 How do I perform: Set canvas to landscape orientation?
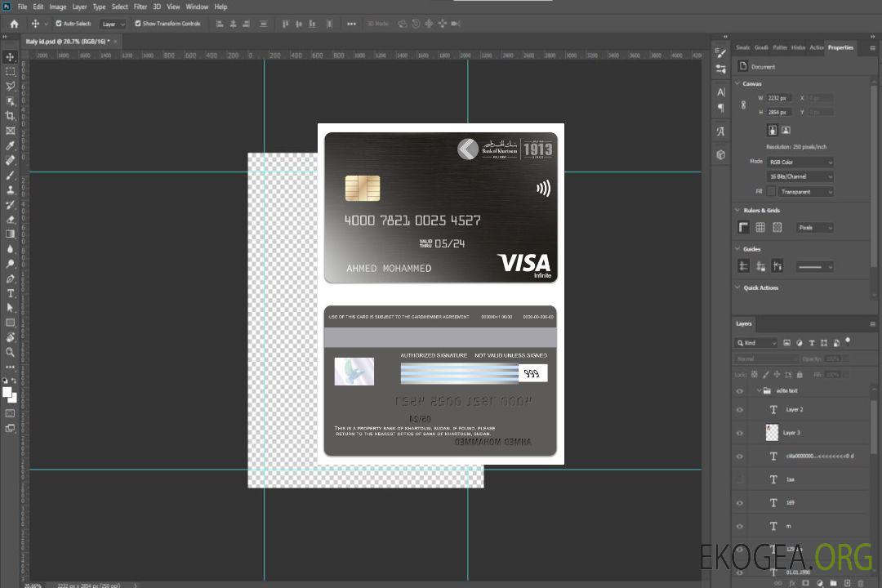click(x=786, y=131)
